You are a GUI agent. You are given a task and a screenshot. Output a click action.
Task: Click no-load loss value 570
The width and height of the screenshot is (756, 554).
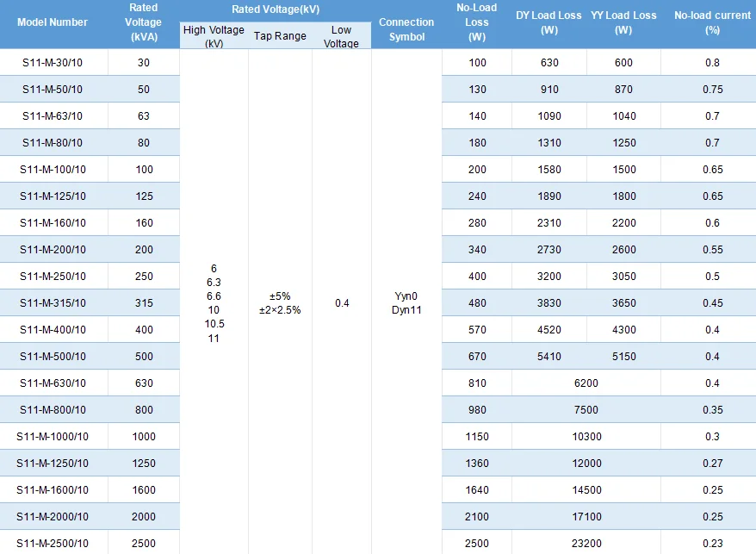[477, 330]
